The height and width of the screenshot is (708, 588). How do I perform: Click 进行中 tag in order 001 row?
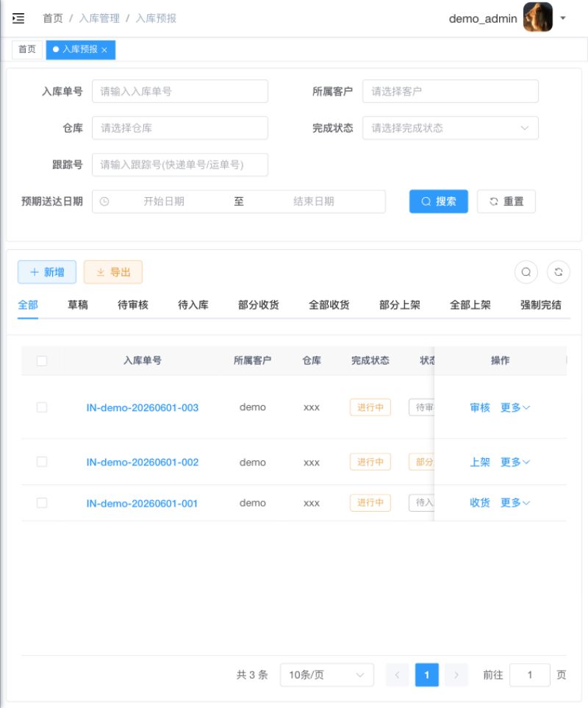point(370,503)
